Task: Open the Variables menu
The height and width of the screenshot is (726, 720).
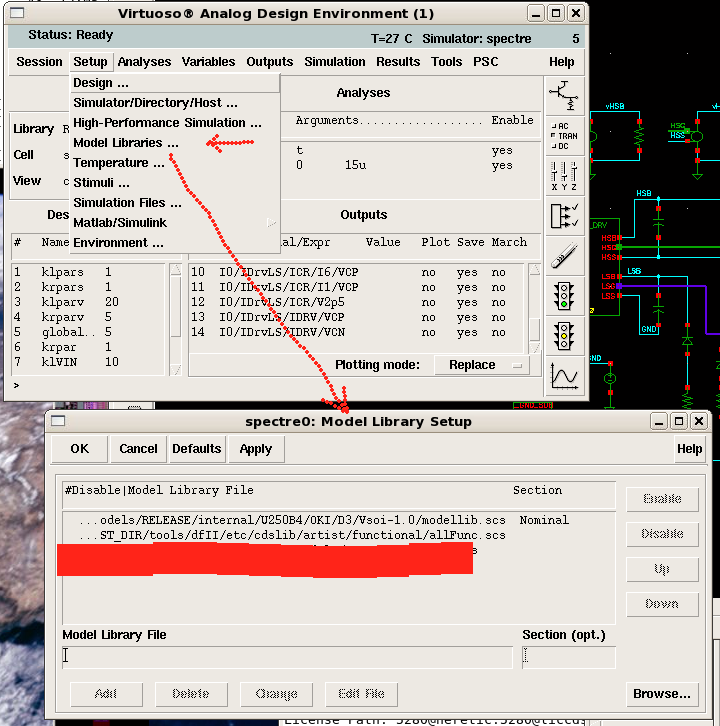Action: coord(208,62)
